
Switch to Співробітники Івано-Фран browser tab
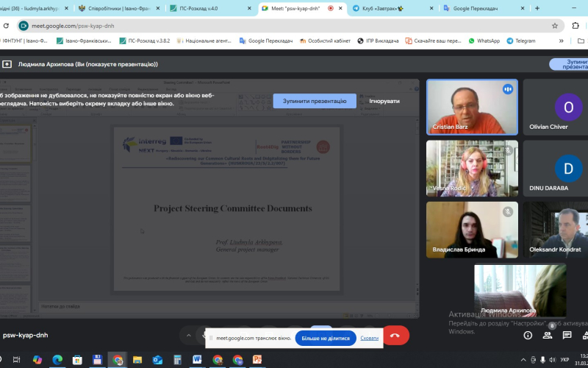118,8
